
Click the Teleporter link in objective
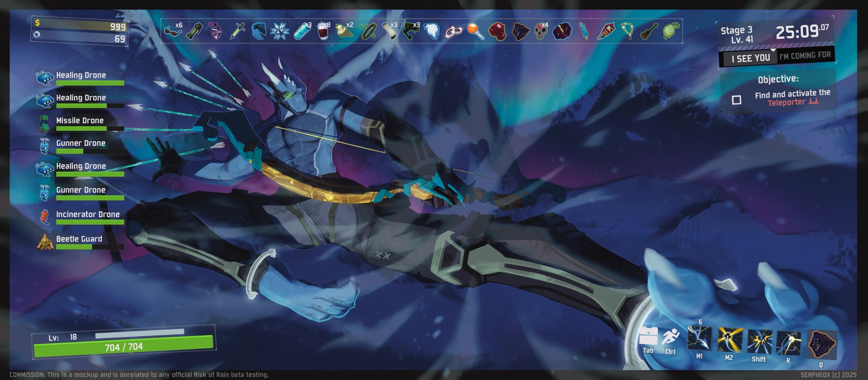786,102
